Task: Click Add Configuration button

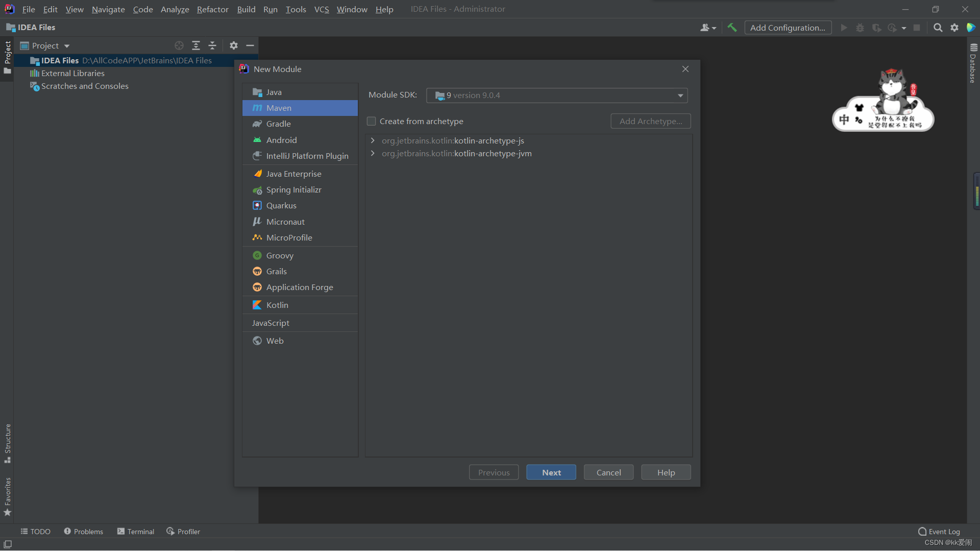Action: pos(788,28)
